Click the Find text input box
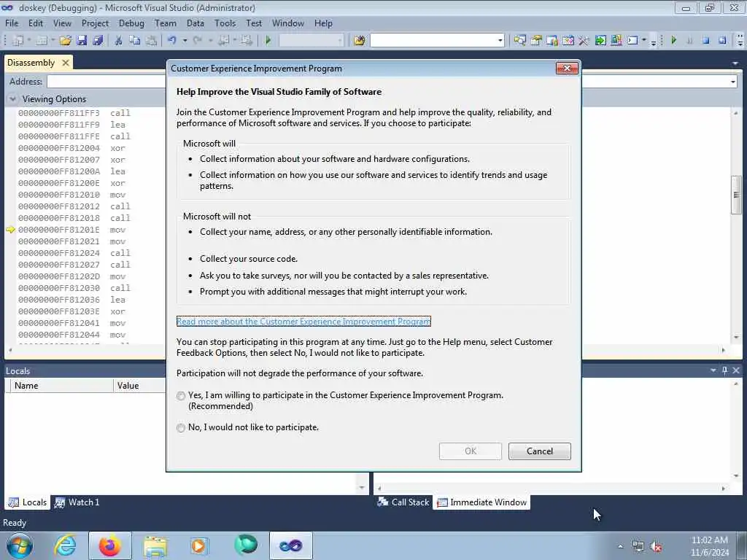The image size is (747, 560). click(x=433, y=41)
